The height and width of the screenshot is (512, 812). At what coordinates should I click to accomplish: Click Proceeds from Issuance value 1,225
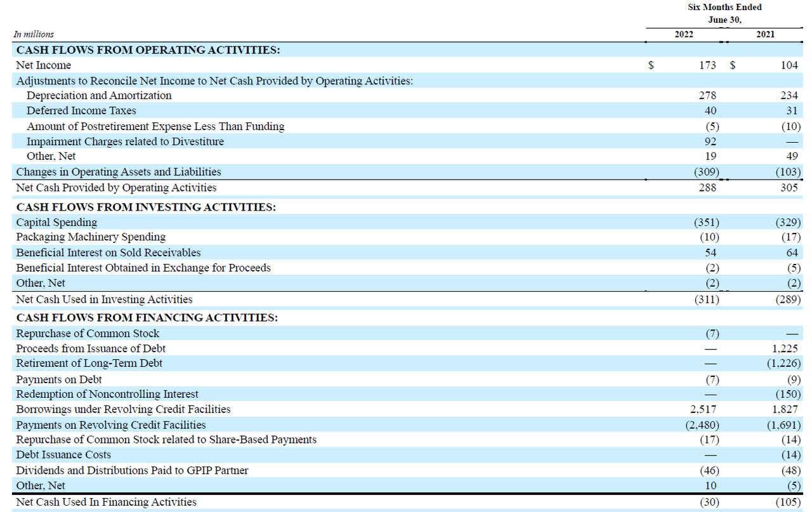pyautogui.click(x=786, y=349)
